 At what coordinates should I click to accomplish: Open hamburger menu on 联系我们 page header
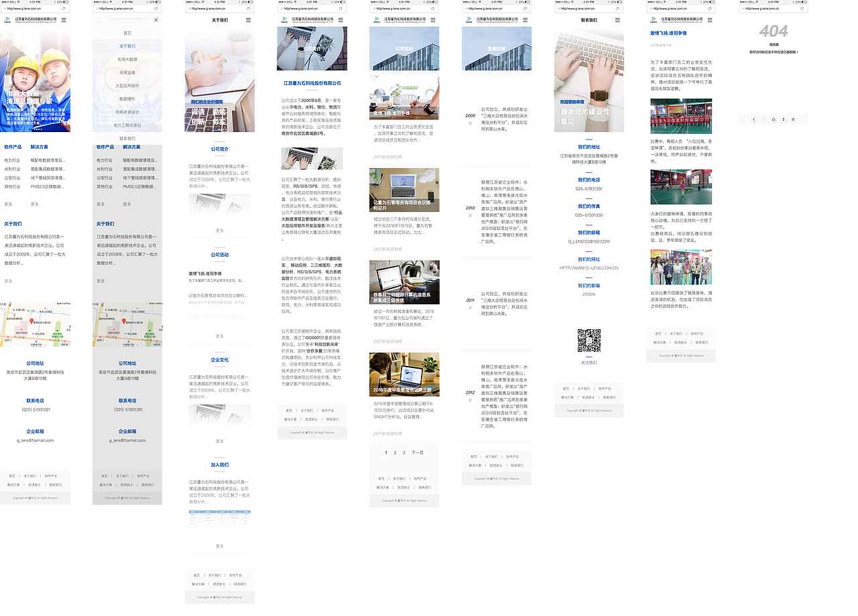pyautogui.click(x=617, y=21)
